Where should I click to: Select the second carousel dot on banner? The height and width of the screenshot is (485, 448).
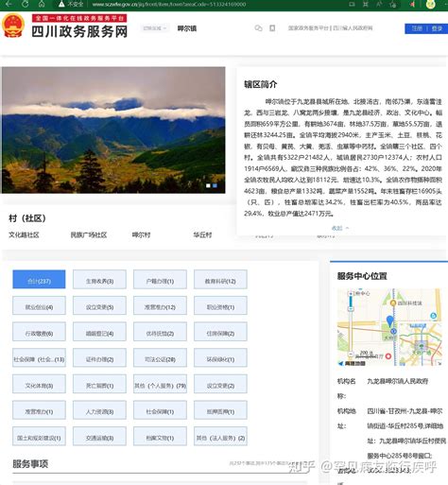point(215,185)
